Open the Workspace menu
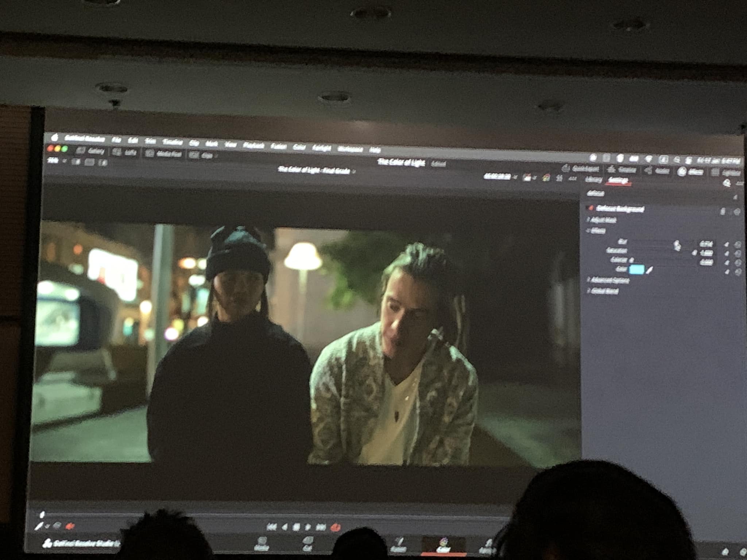This screenshot has width=747, height=560. tap(350, 149)
